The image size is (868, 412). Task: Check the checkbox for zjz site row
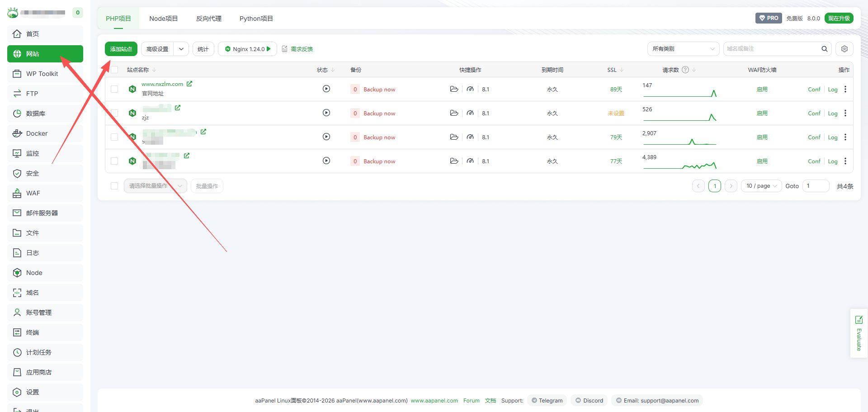click(114, 113)
